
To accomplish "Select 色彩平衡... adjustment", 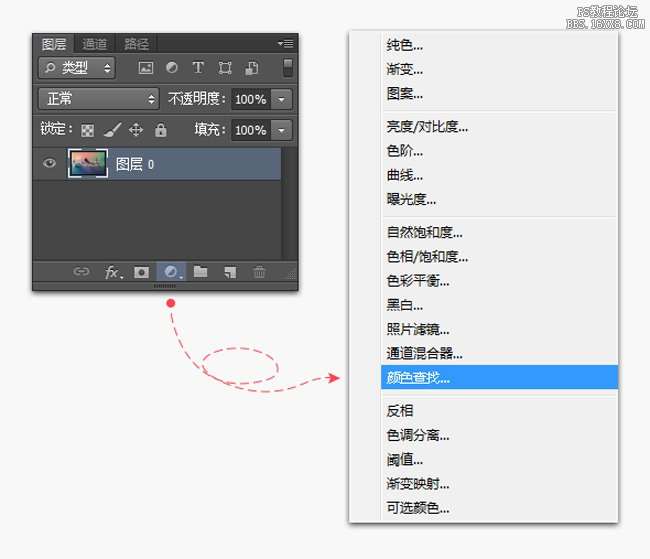I will [499, 281].
